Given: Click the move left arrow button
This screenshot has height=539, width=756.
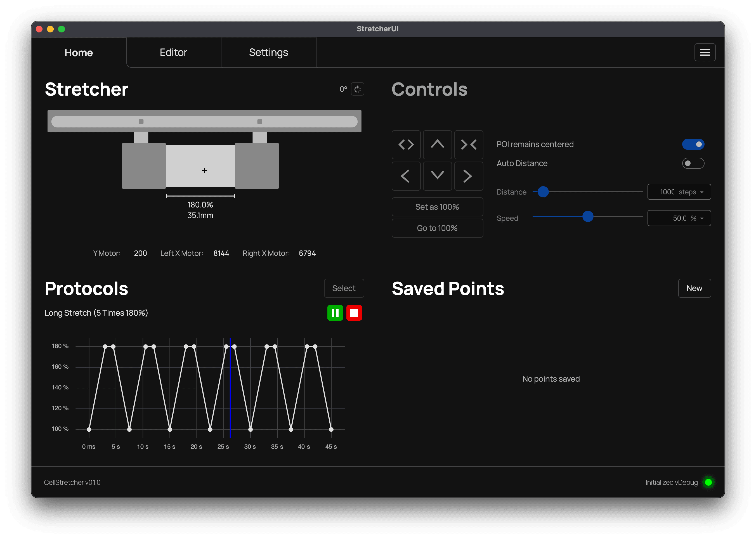Looking at the screenshot, I should tap(406, 176).
